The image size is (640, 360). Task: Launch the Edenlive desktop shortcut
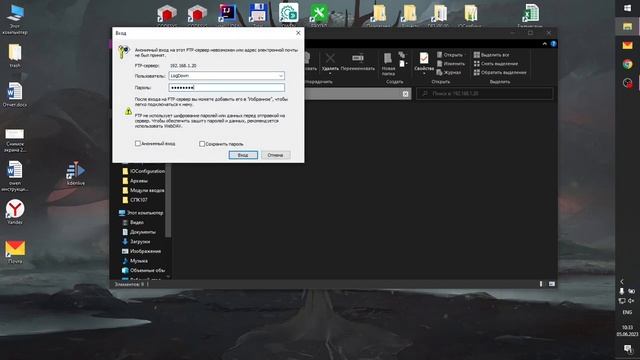coord(76,173)
